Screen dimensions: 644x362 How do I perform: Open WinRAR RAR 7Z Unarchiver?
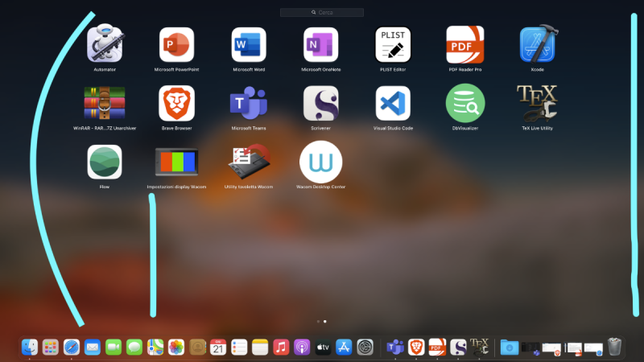point(105,103)
